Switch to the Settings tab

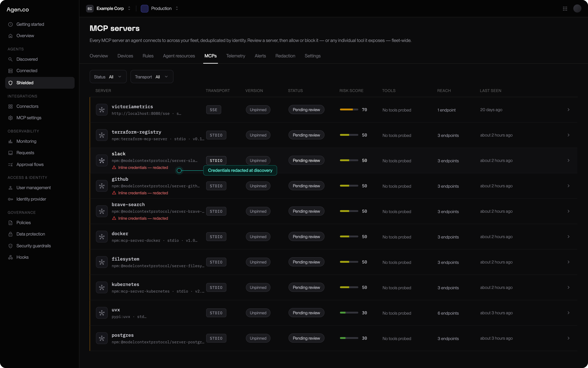312,56
